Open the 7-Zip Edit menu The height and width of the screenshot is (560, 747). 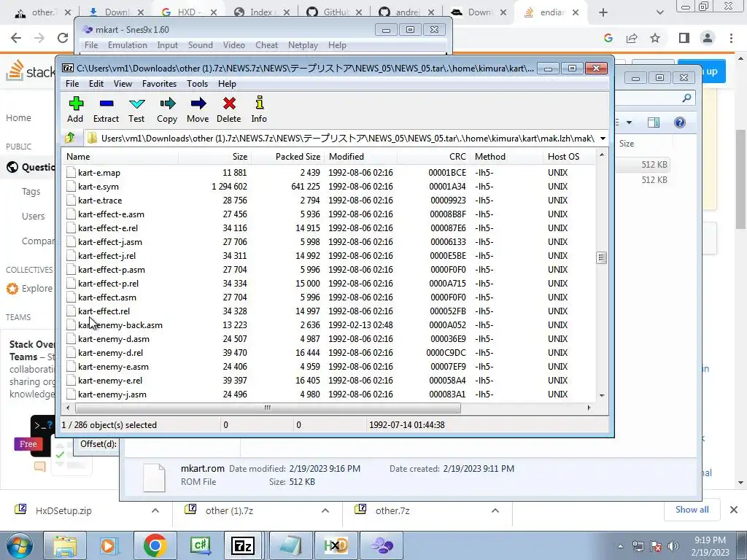[x=96, y=84]
